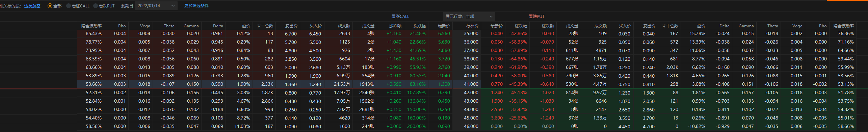Click put change percent -42.86%
The image size is (868, 132).
[518, 33]
